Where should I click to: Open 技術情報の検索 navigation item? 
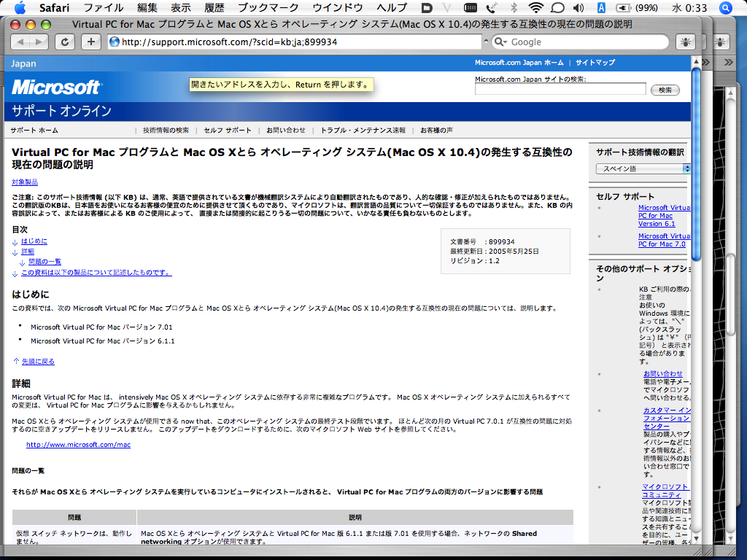[166, 130]
